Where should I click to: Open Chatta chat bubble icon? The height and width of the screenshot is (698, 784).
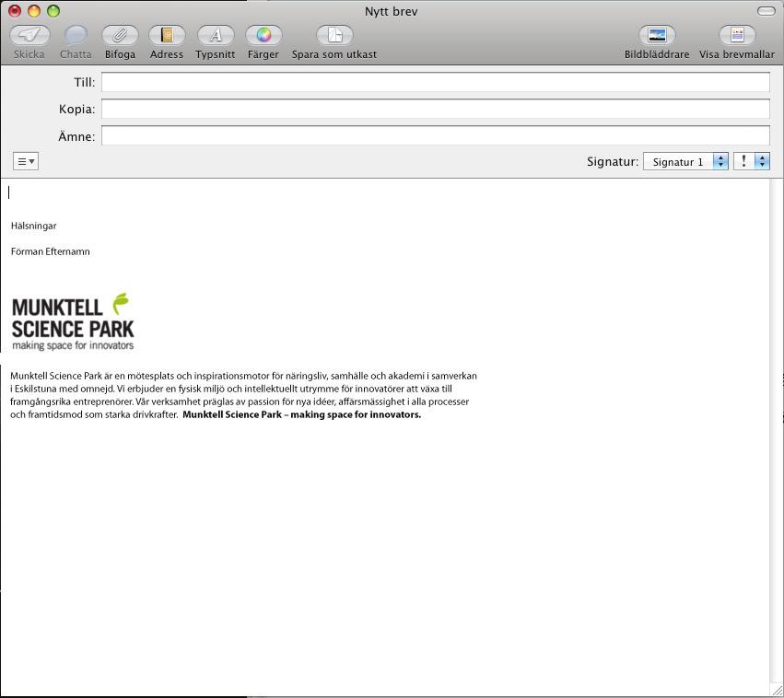(76, 35)
